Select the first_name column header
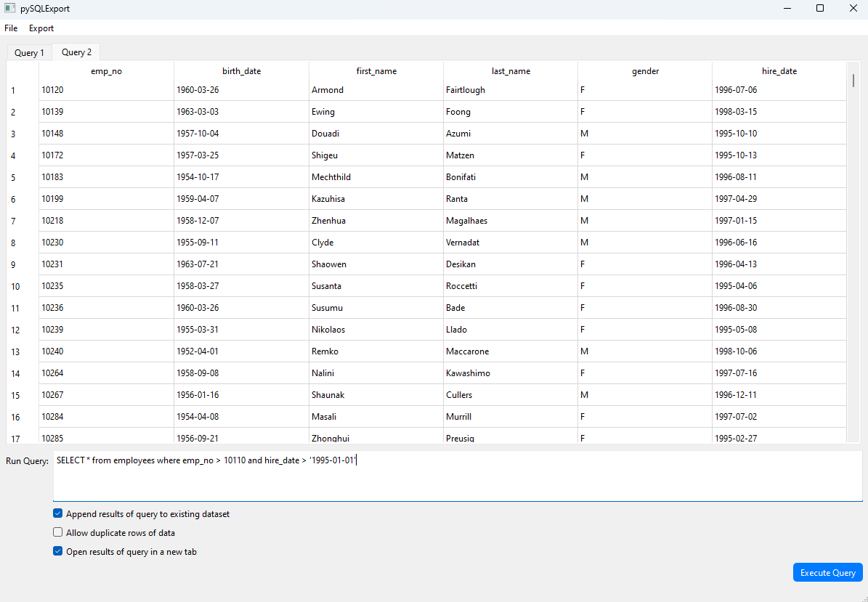This screenshot has width=868, height=602. (x=376, y=71)
